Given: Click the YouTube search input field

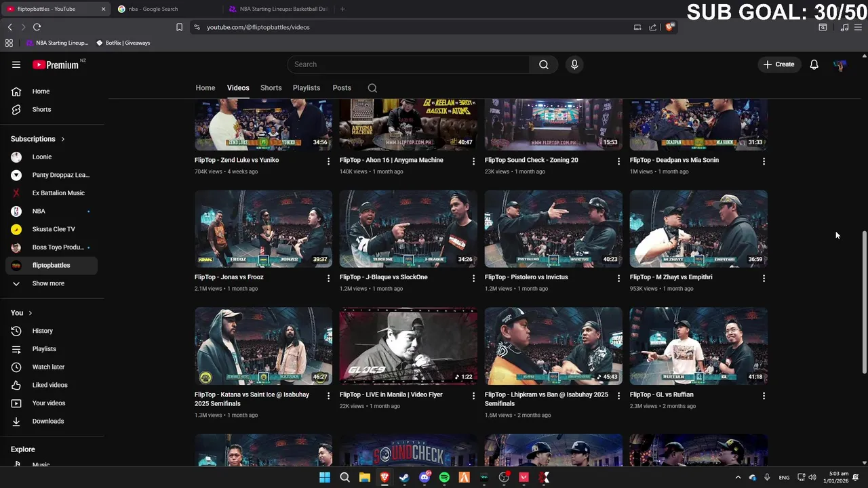Looking at the screenshot, I should 408,64.
